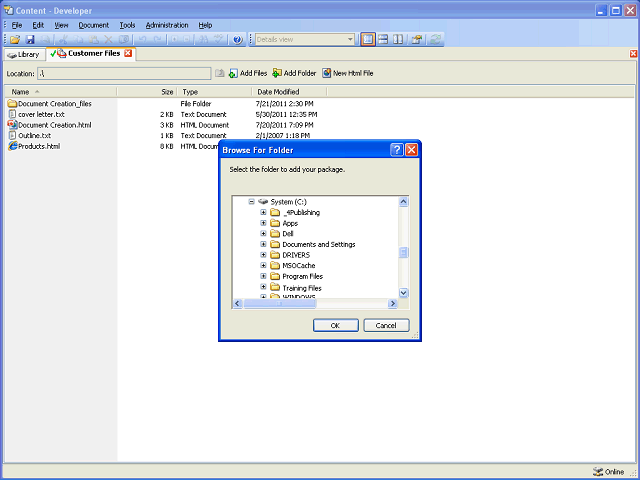640x480 pixels.
Task: Expand the Apps folder node
Action: (263, 223)
